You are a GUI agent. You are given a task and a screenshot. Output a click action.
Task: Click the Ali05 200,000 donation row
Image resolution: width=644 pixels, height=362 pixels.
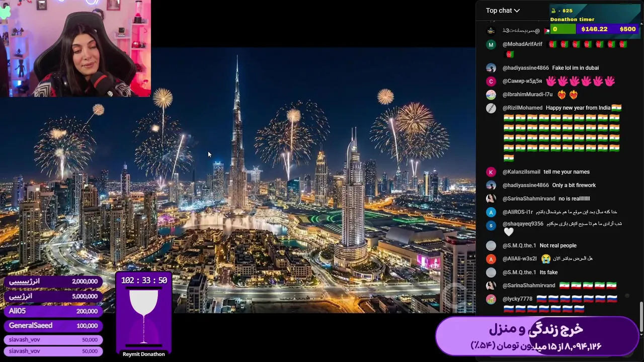[x=53, y=311]
